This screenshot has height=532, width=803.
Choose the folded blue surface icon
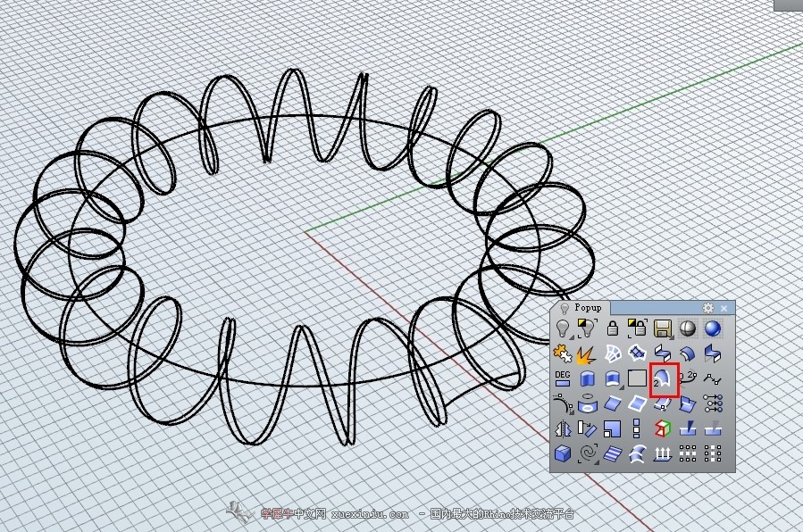687,403
